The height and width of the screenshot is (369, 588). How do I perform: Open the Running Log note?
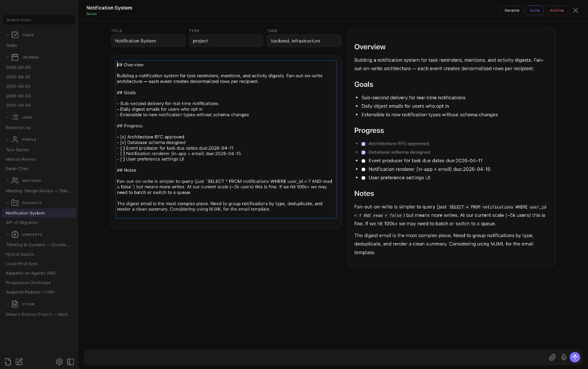[x=39, y=127]
